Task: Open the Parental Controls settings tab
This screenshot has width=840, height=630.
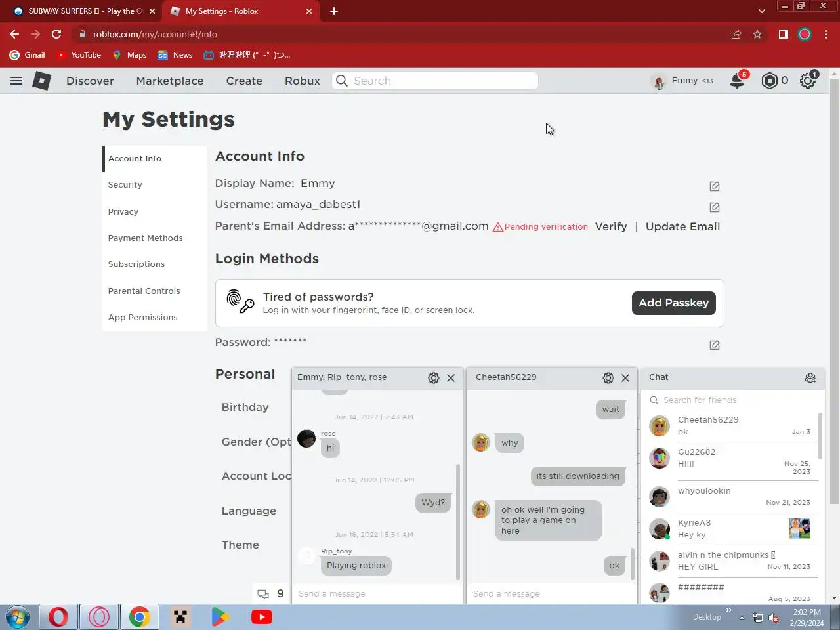Action: 155,291
